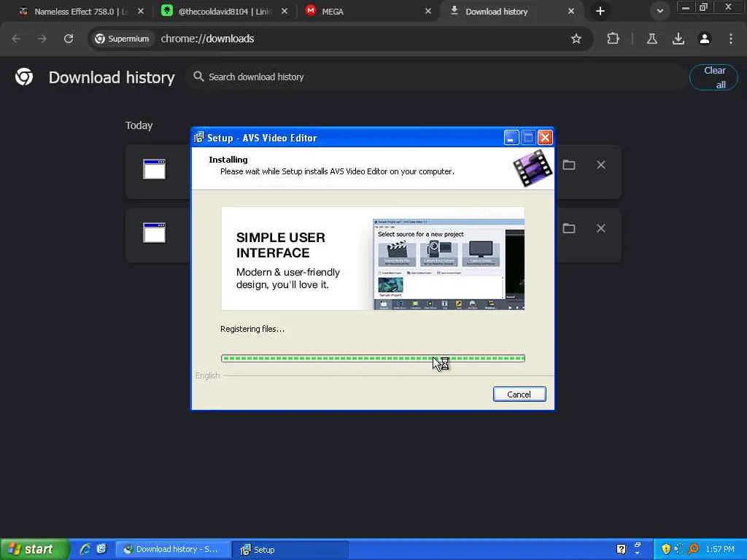The height and width of the screenshot is (560, 747).
Task: Click the Clear all downloads button
Action: click(x=713, y=77)
